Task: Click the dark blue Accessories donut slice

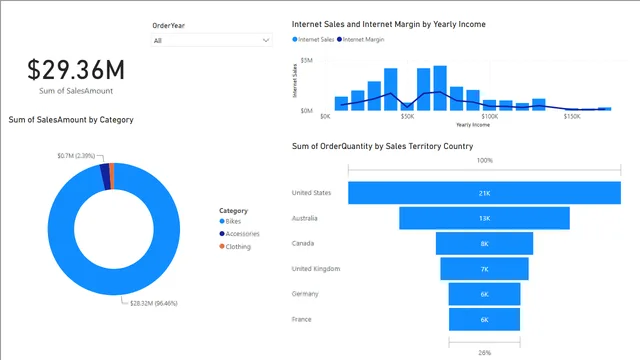Action: 105,177
